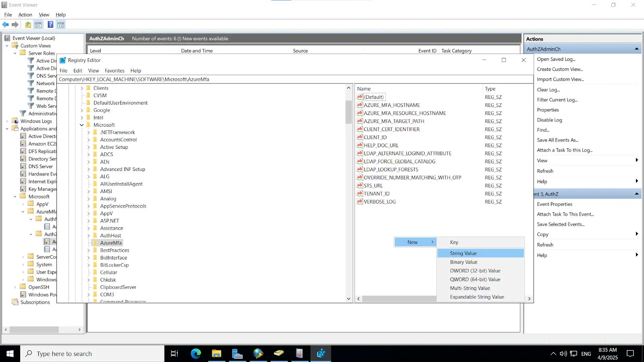Click the Task View icon on the taskbar
644x362 pixels.
[x=174, y=354]
